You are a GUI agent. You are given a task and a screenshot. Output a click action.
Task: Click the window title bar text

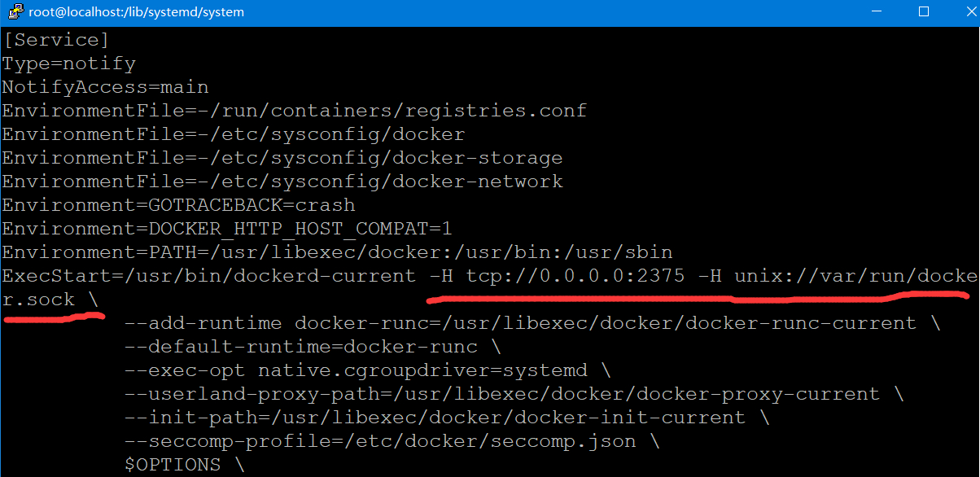(136, 12)
